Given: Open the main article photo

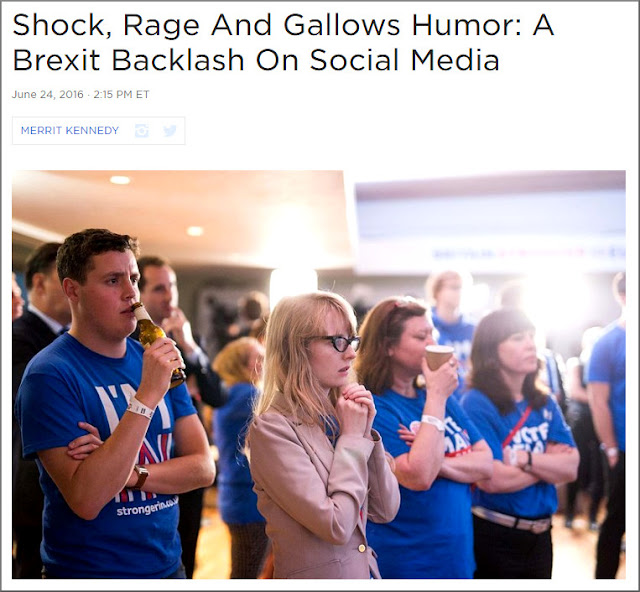Looking at the screenshot, I should [319, 374].
